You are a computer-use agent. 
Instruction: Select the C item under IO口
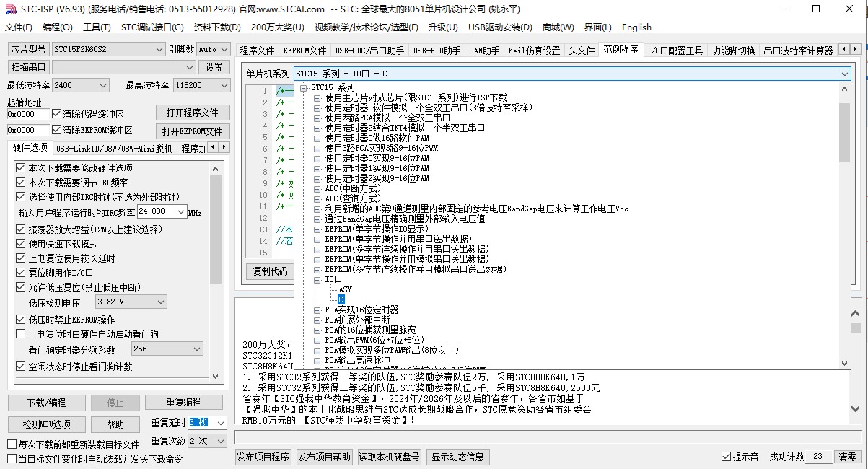[341, 299]
